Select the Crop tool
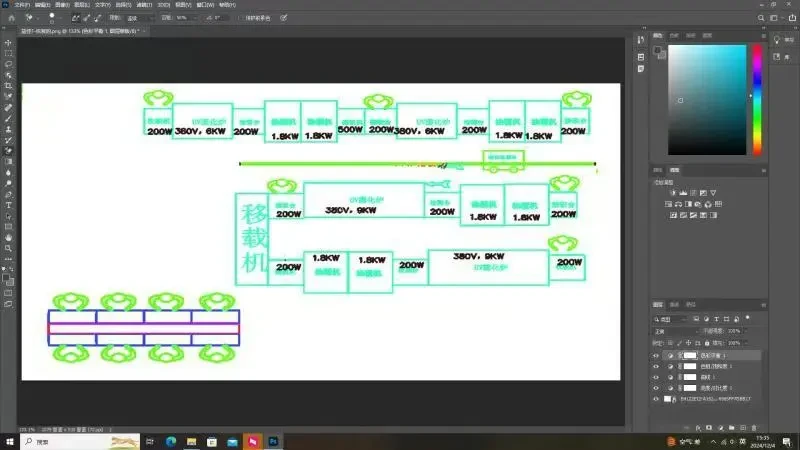Image resolution: width=800 pixels, height=450 pixels. 8,86
